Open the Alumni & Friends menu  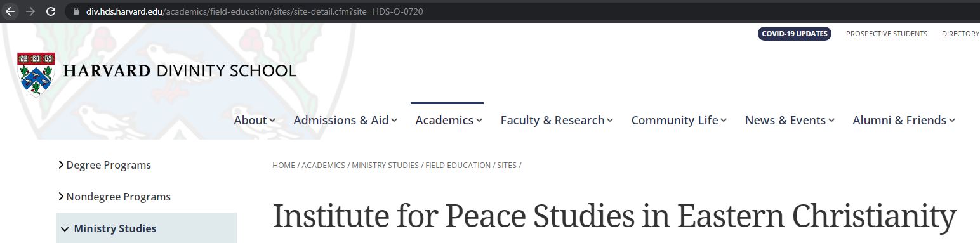[904, 120]
